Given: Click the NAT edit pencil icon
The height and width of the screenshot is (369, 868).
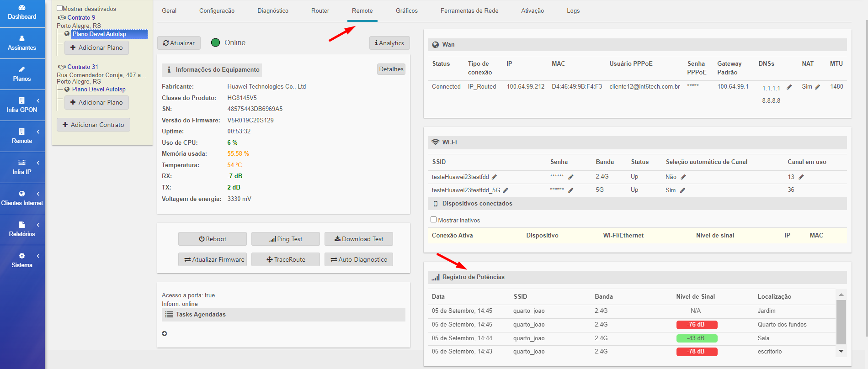Looking at the screenshot, I should click(x=817, y=87).
